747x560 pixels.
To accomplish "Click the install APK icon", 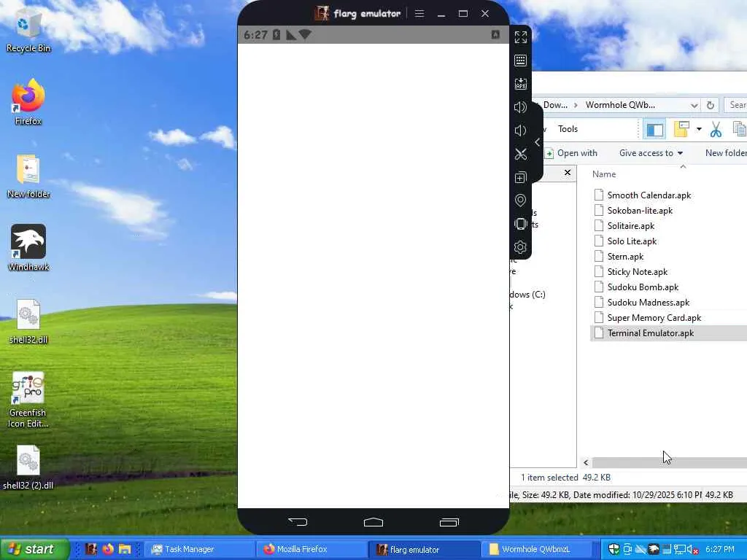I will (x=520, y=84).
